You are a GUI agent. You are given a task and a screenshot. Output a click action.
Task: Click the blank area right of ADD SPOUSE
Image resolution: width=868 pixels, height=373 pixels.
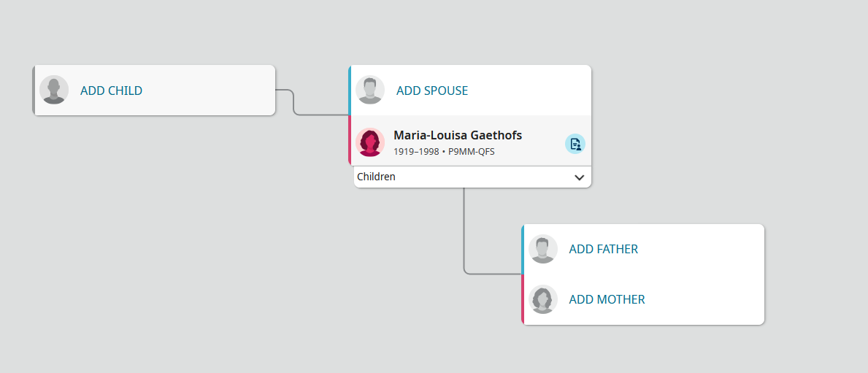(x=533, y=91)
